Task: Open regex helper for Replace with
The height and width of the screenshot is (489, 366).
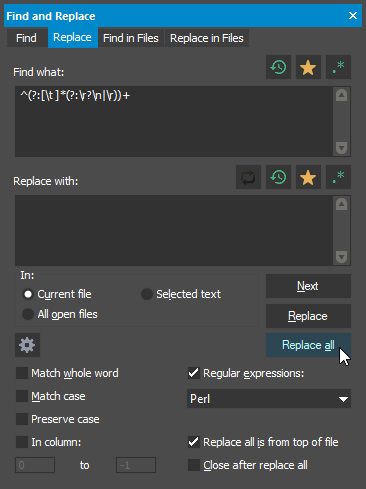Action: point(338,177)
